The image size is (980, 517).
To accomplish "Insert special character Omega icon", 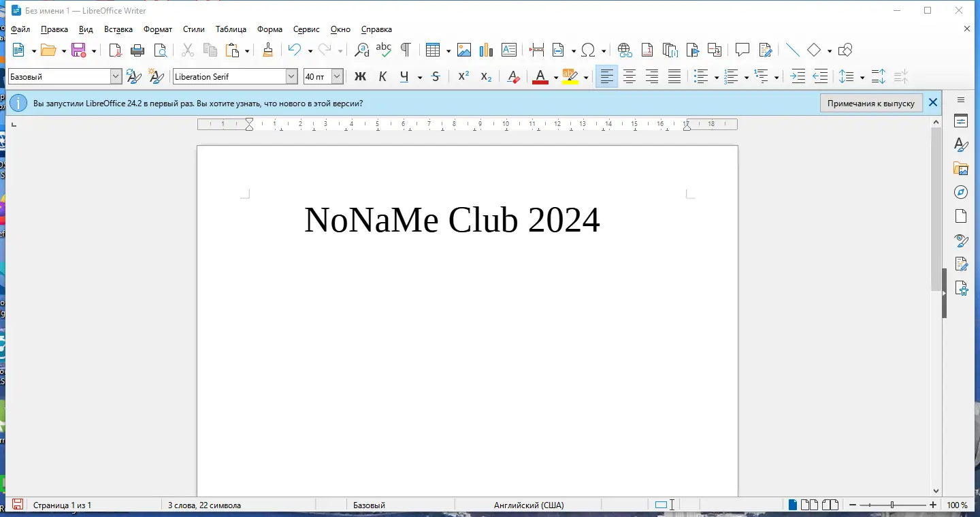I will [589, 50].
